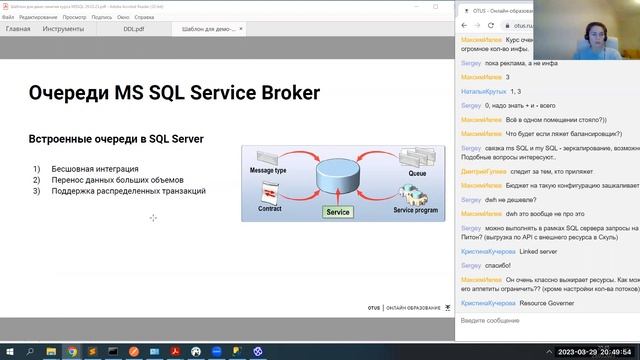Select the Шаблон для демо document tab
Screen dimensions: 640x360
[209, 29]
